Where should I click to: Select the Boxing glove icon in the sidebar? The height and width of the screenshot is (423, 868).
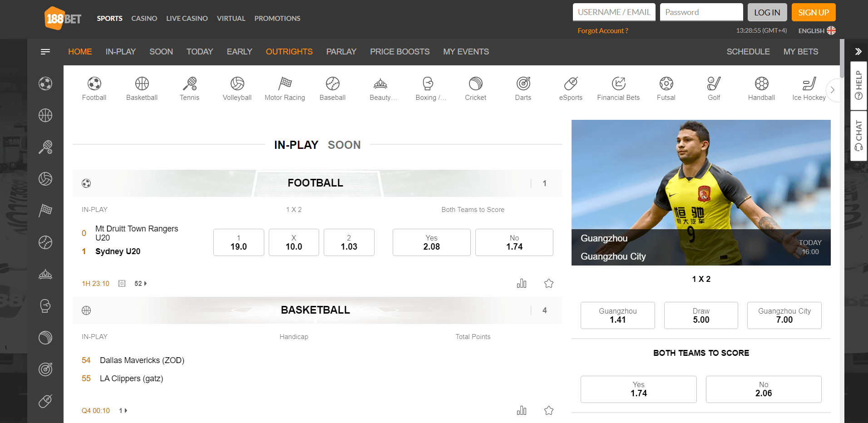[x=45, y=306]
